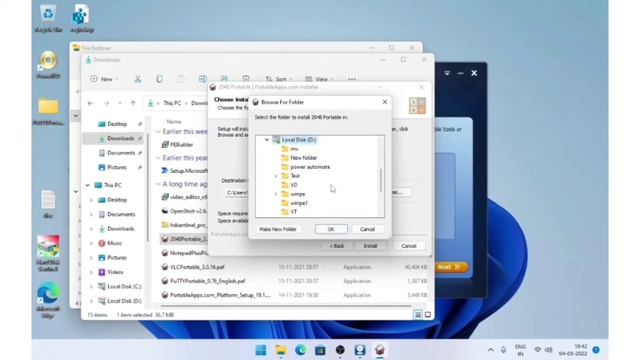This screenshot has height=360, width=640.
Task: Collapse the Local Disk (D:) node in folder tree
Action: pyautogui.click(x=267, y=140)
